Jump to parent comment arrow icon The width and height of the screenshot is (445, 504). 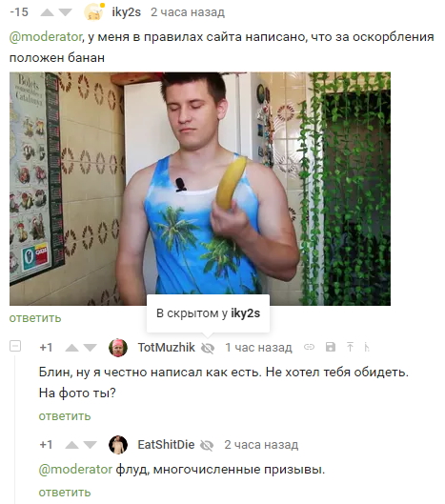point(350,347)
